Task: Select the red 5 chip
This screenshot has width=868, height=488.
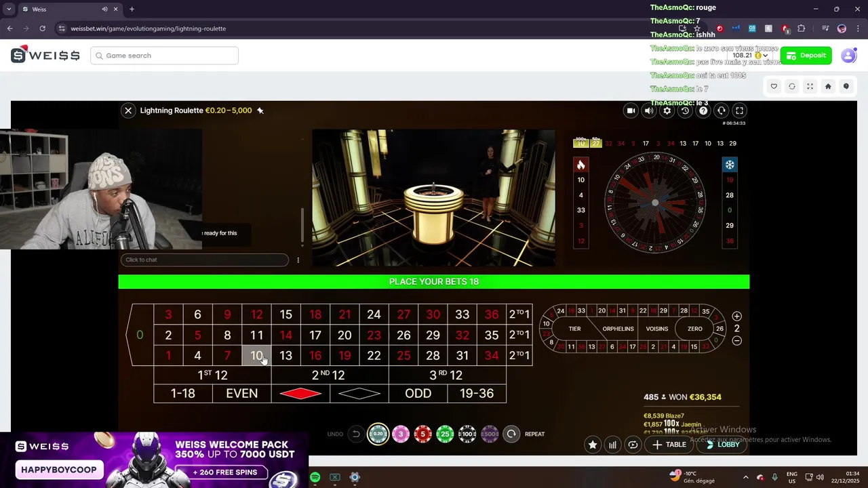Action: (422, 434)
